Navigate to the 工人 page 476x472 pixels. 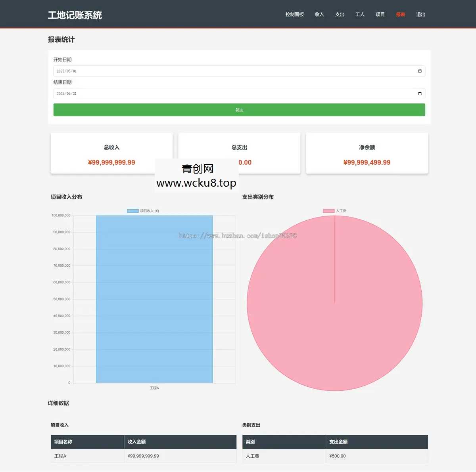pos(360,15)
